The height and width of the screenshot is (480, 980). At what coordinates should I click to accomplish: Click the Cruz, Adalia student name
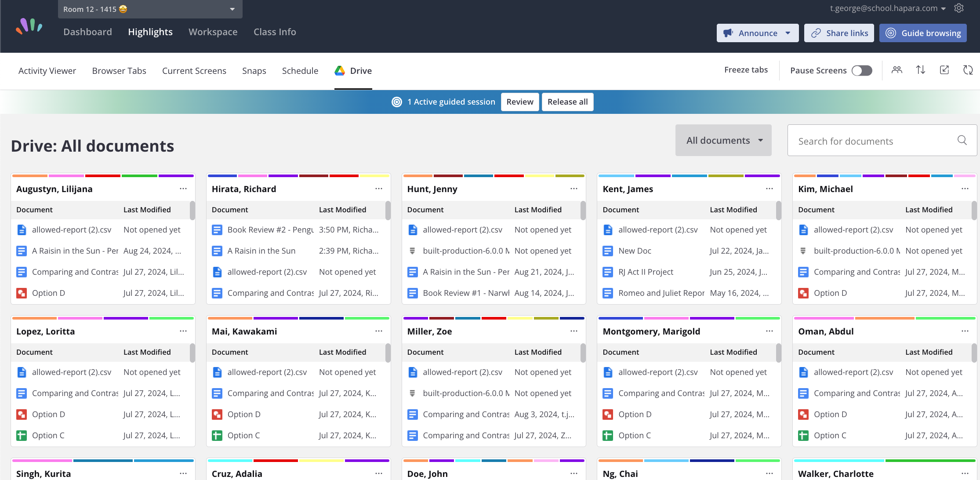coord(237,474)
